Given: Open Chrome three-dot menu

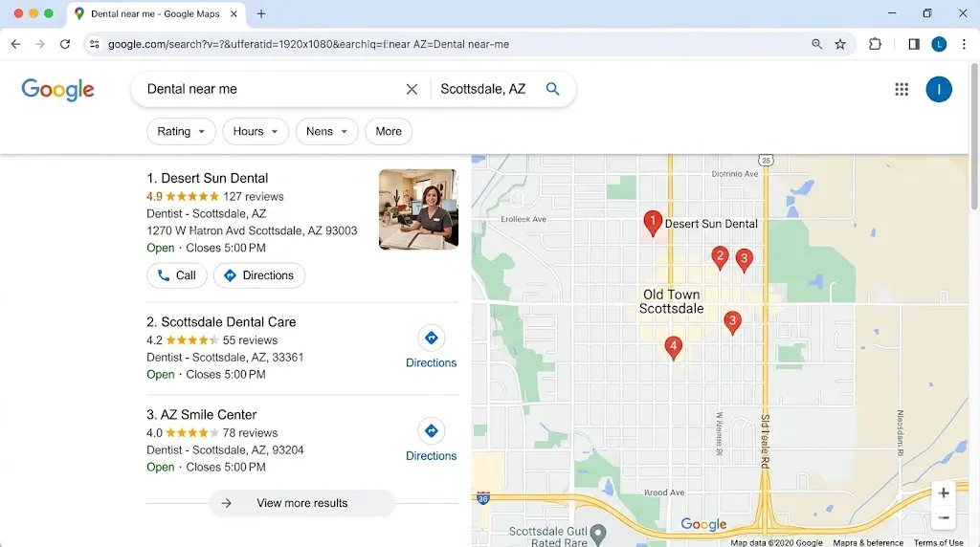Looking at the screenshot, I should pyautogui.click(x=964, y=44).
